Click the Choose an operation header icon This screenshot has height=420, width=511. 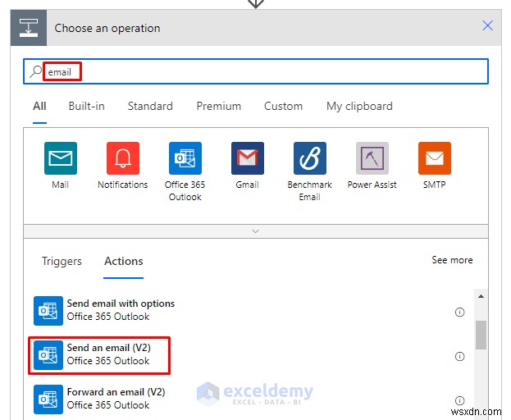29,28
